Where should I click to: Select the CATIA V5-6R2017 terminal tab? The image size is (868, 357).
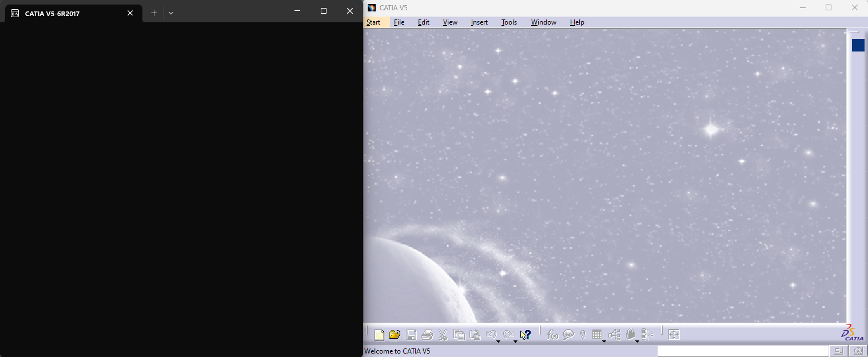[x=73, y=13]
